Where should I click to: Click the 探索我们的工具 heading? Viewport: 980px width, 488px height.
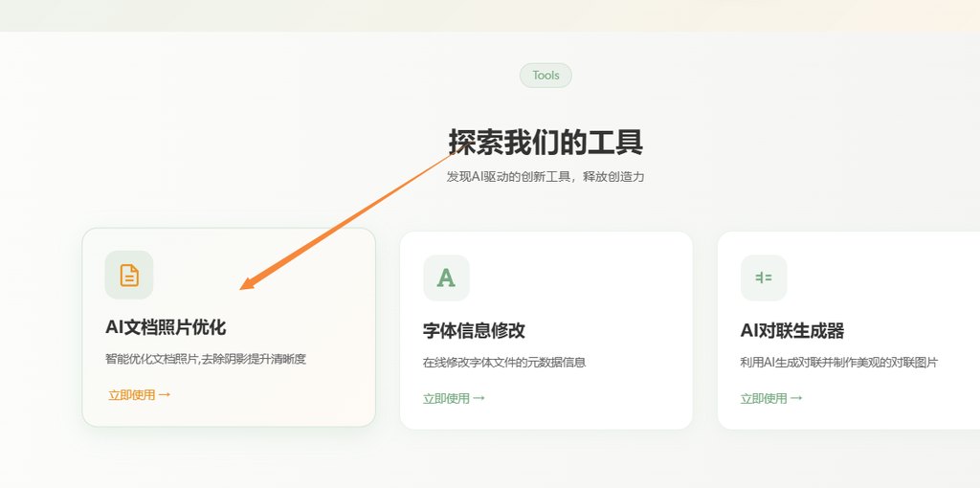pyautogui.click(x=546, y=142)
